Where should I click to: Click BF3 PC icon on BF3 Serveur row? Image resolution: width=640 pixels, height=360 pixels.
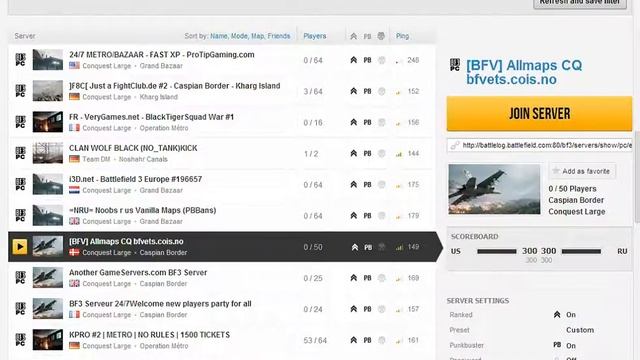coord(20,309)
